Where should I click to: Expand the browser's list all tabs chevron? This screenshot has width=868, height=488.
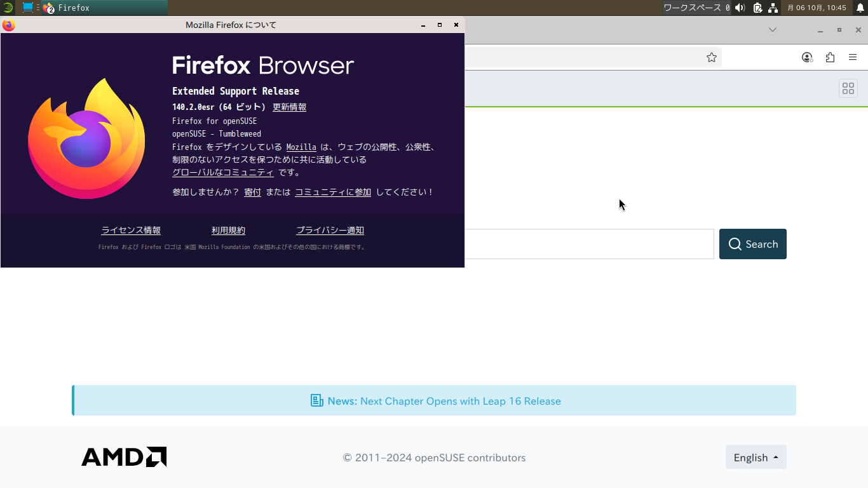point(773,30)
